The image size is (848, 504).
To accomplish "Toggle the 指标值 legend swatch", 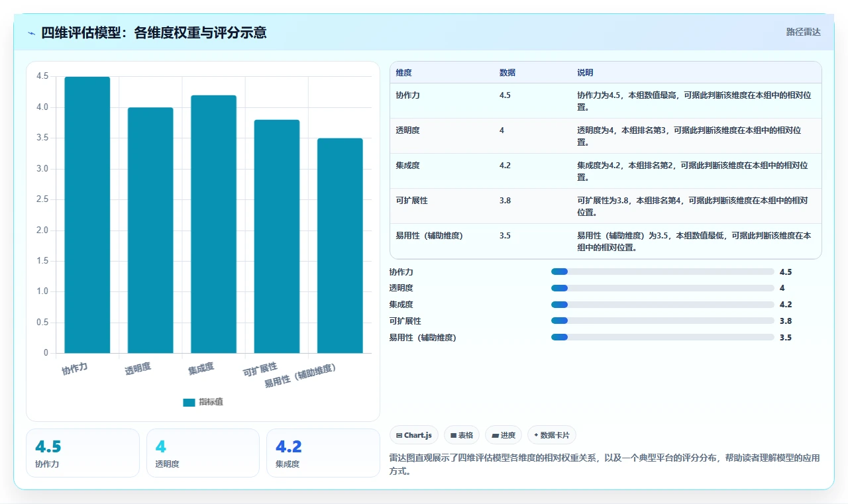I will tap(189, 402).
